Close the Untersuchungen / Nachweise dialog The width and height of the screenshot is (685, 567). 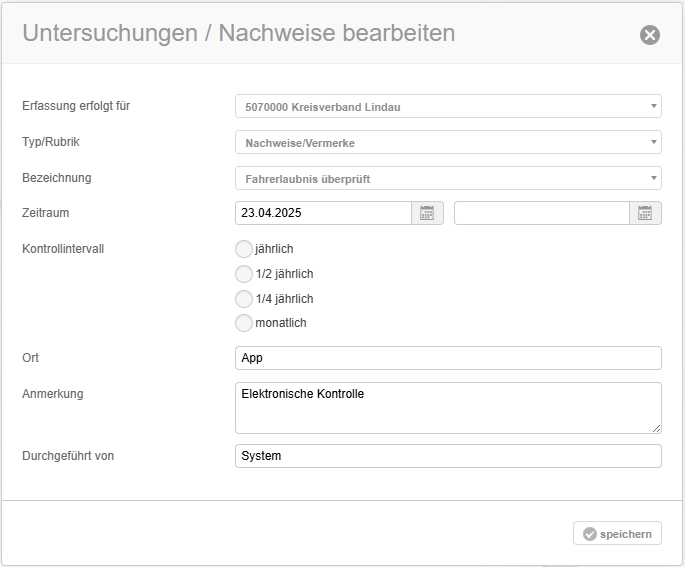click(650, 35)
